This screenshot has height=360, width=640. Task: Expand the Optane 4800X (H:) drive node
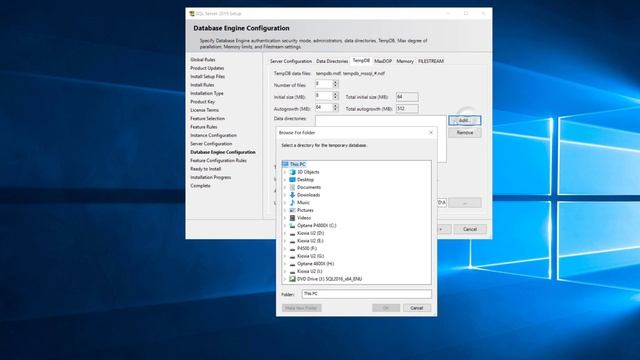pos(285,264)
